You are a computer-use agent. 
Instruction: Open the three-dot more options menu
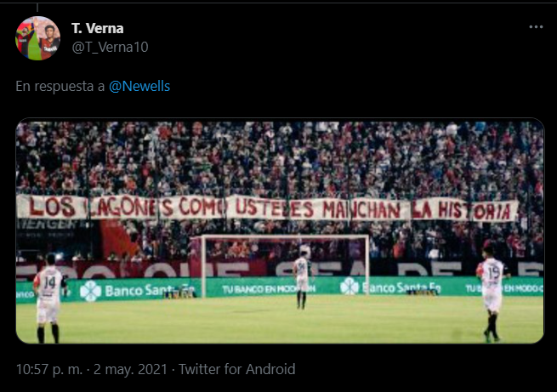point(536,27)
